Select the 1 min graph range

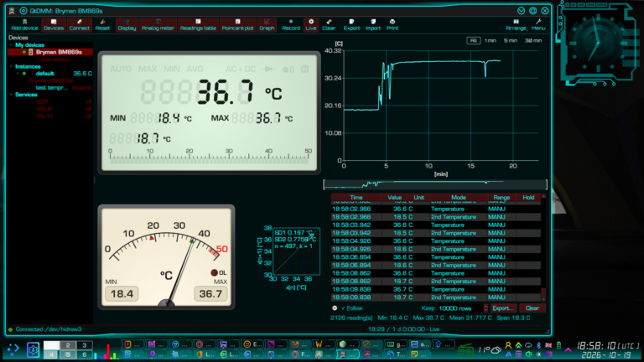(490, 40)
